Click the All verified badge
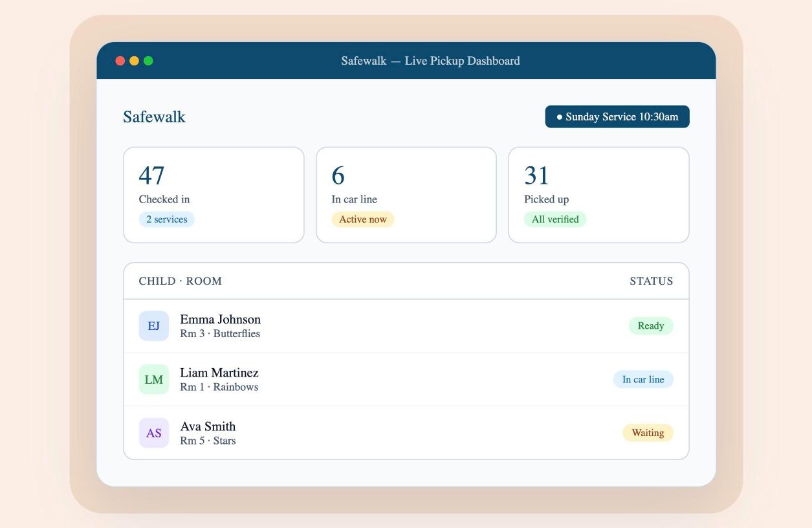Screen dimensions: 812x528 555,219
